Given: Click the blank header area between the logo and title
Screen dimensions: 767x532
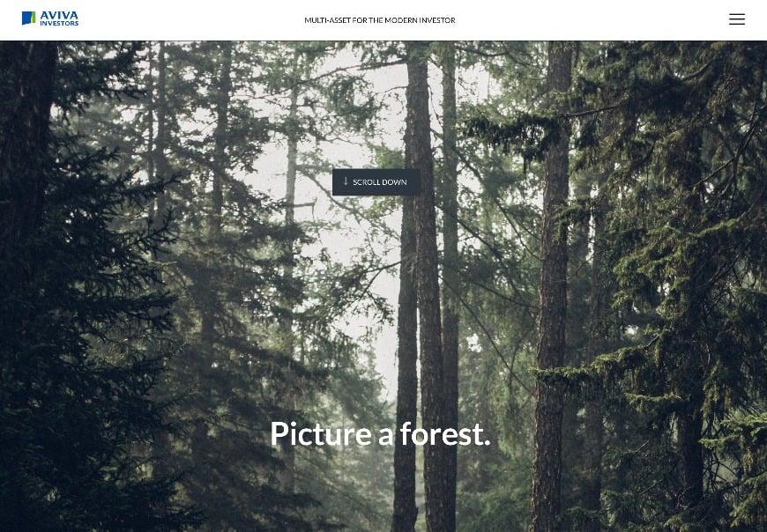Looking at the screenshot, I should point(190,20).
